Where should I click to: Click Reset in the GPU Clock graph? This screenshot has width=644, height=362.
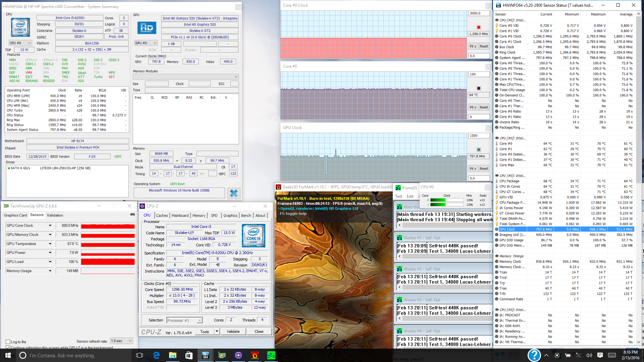(x=484, y=169)
